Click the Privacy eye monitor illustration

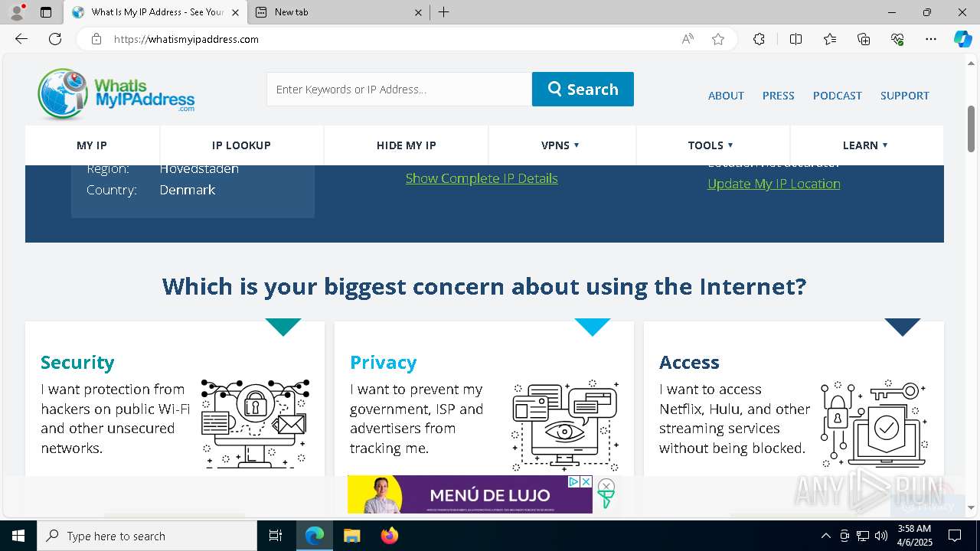565,425
